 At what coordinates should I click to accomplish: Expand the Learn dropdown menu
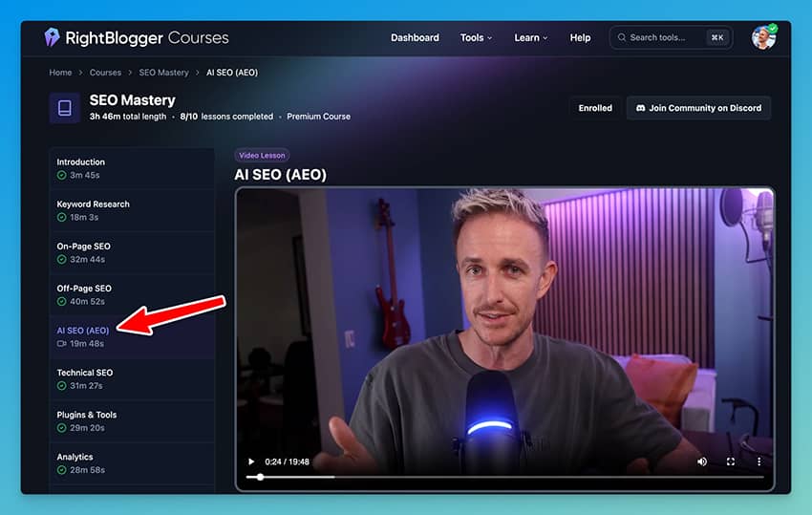pos(530,38)
